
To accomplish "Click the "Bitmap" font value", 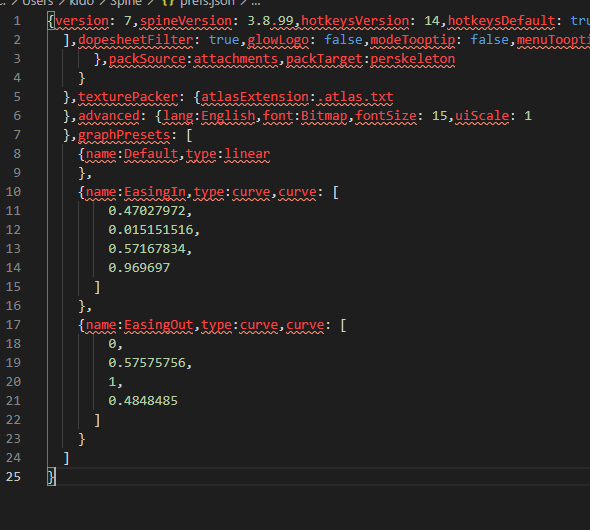I will point(324,115).
